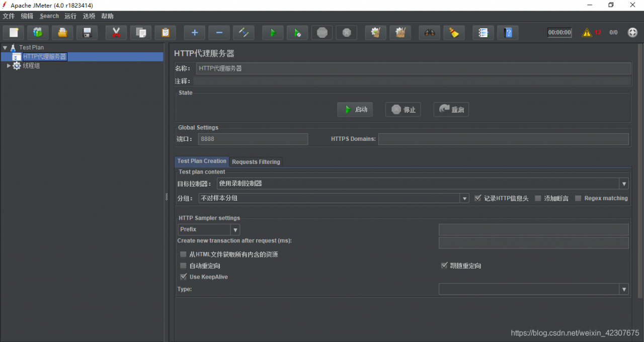Screen dimensions: 644x342
Task: Switch to the Requests Filtering tab
Action: (x=256, y=162)
